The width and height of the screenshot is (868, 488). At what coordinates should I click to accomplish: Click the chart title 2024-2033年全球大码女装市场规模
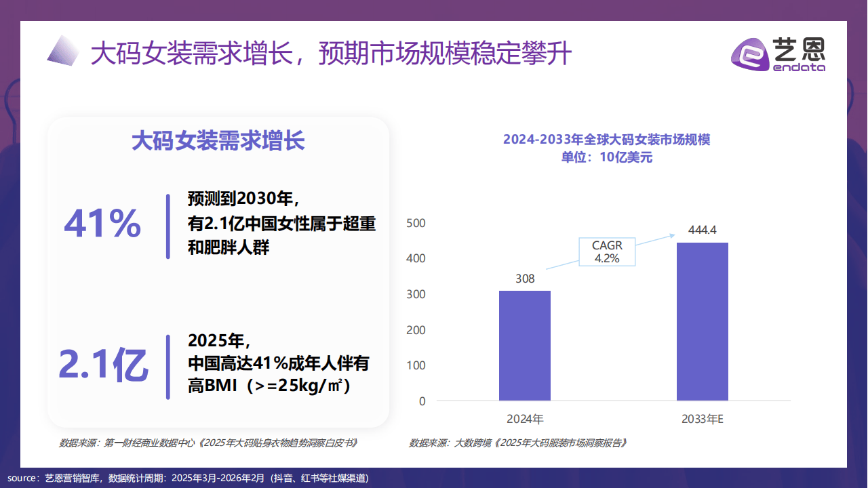click(606, 140)
